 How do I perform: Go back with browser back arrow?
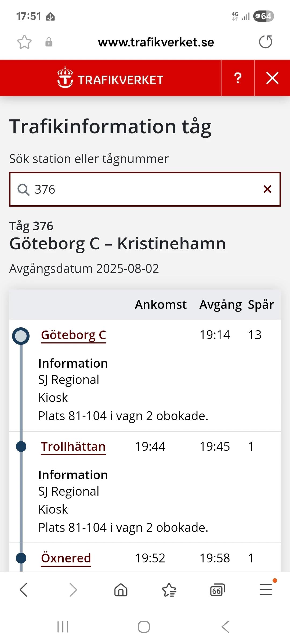point(24,590)
